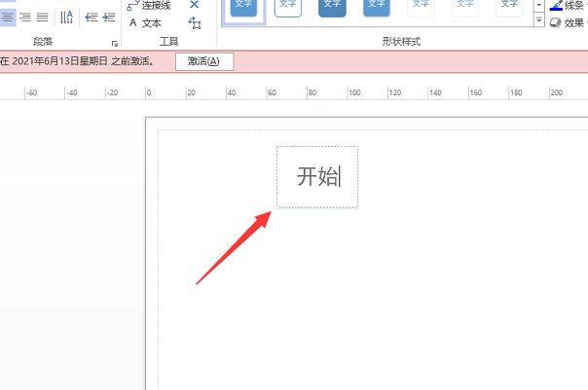Image resolution: width=588 pixels, height=390 pixels.
Task: Select the 连接线 connector tool
Action: click(x=149, y=5)
